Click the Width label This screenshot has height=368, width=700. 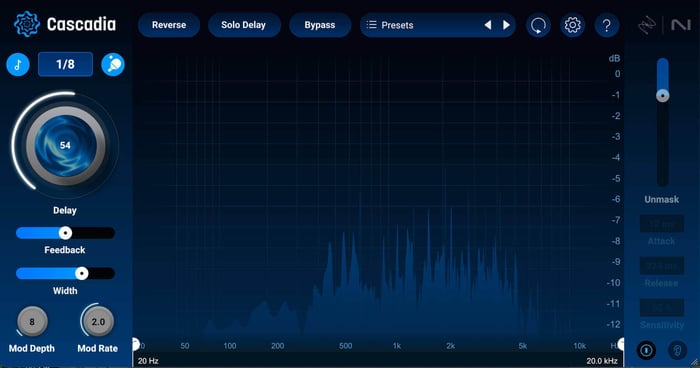click(x=65, y=291)
